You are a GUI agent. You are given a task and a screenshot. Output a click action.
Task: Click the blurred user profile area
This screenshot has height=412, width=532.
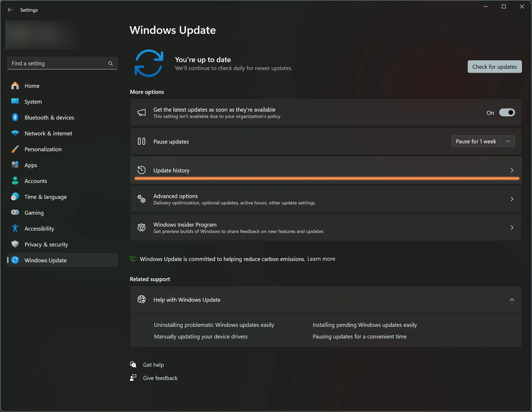click(42, 35)
